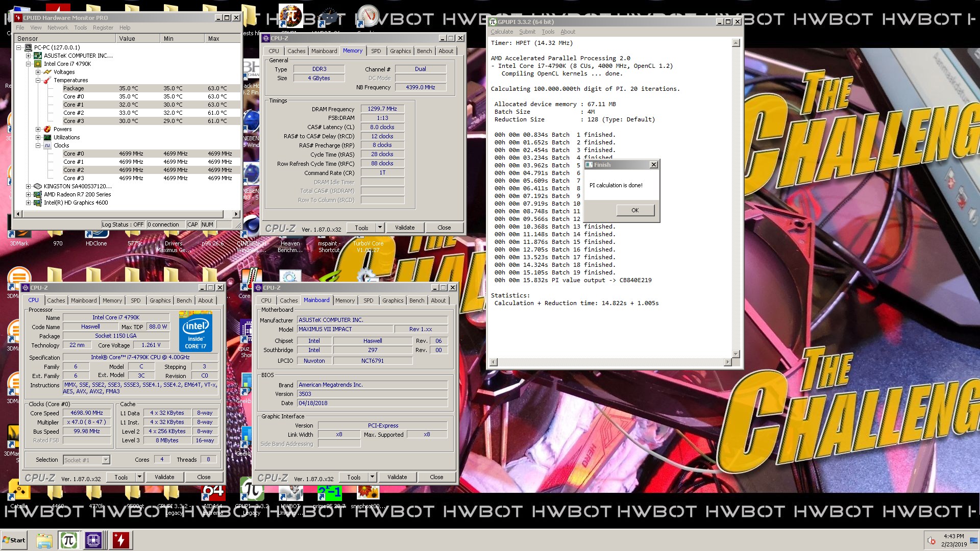Click the Utilizations icon in HWMonitor tree
980x551 pixels.
coord(47,137)
